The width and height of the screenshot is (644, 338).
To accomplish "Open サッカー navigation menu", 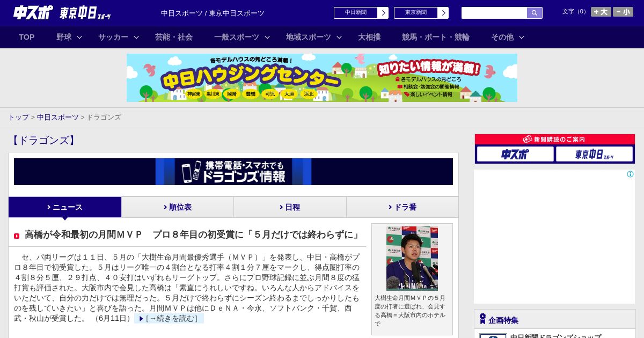I will click(x=113, y=37).
